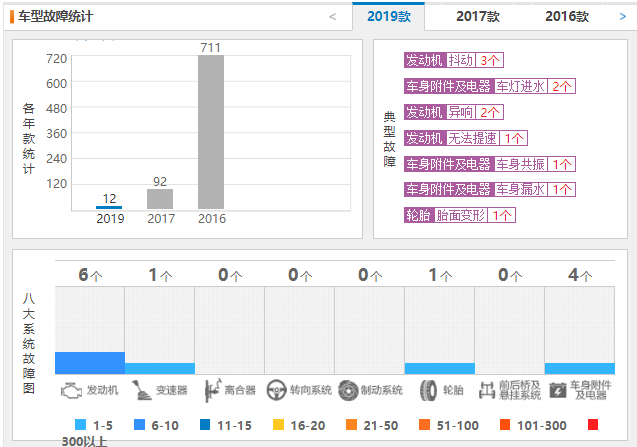Click the 4个 body accessories count label
This screenshot has width=637, height=447.
tap(580, 275)
